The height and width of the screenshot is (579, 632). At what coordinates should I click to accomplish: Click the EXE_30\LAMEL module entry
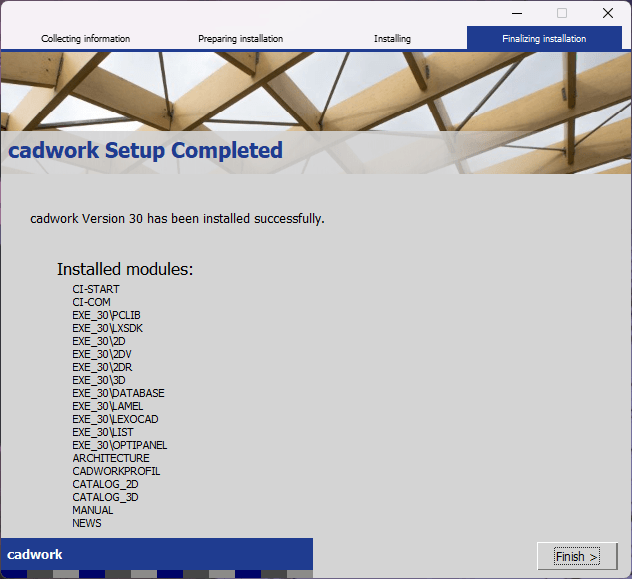[108, 406]
